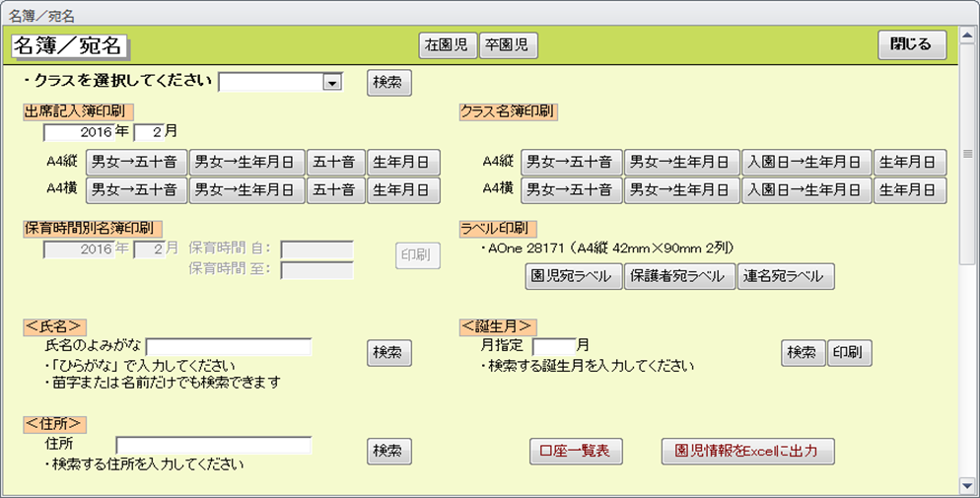Print 保護者宛ラベル labels

(679, 277)
